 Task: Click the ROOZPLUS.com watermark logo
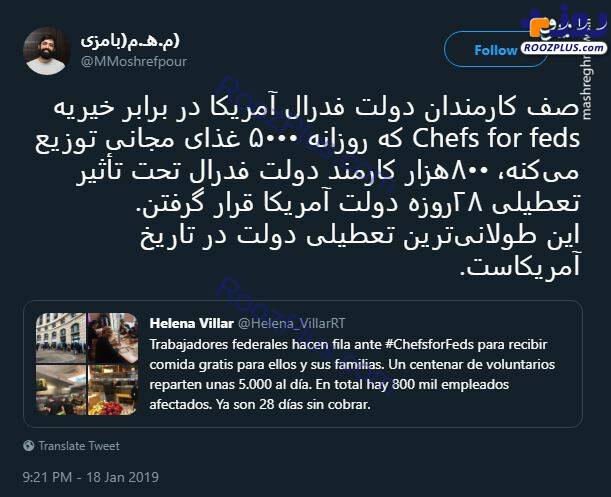coord(563,48)
